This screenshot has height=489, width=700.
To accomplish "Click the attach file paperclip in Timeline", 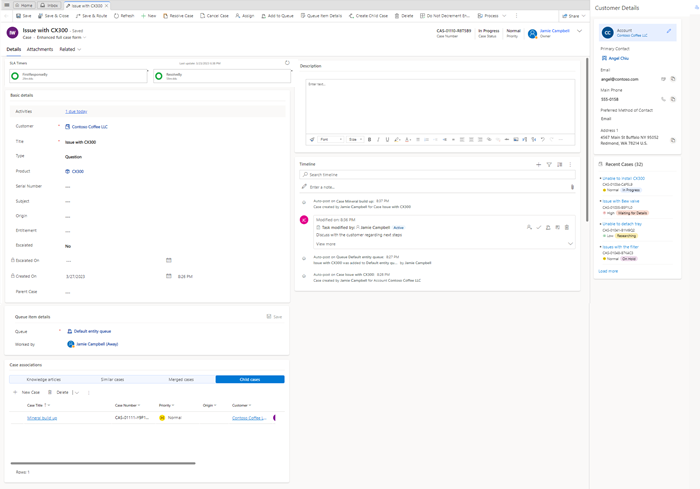I will point(572,187).
